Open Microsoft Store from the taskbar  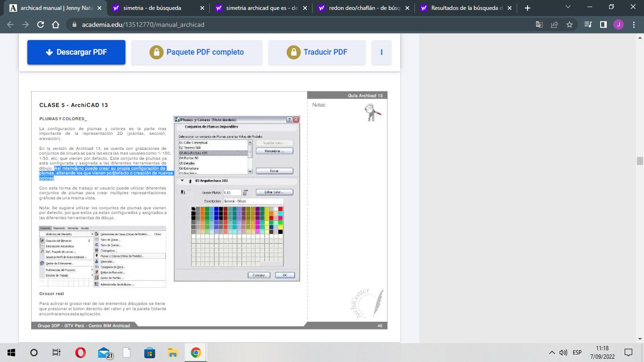click(x=149, y=353)
